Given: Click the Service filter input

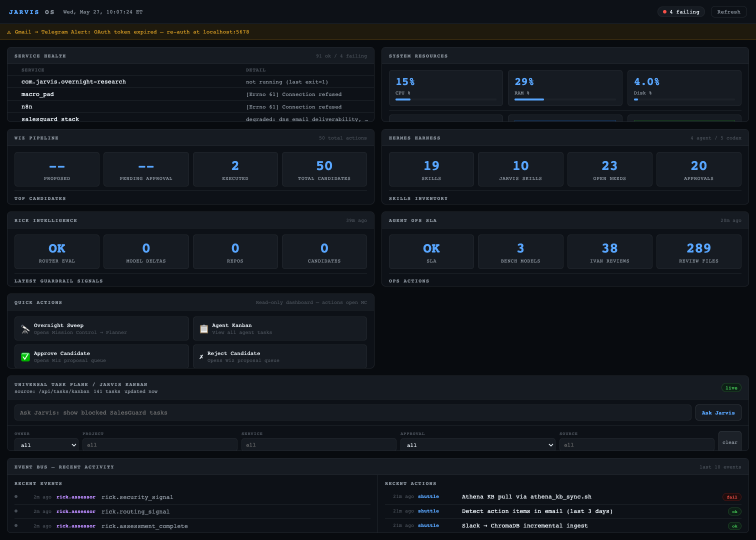Looking at the screenshot, I should point(318,444).
